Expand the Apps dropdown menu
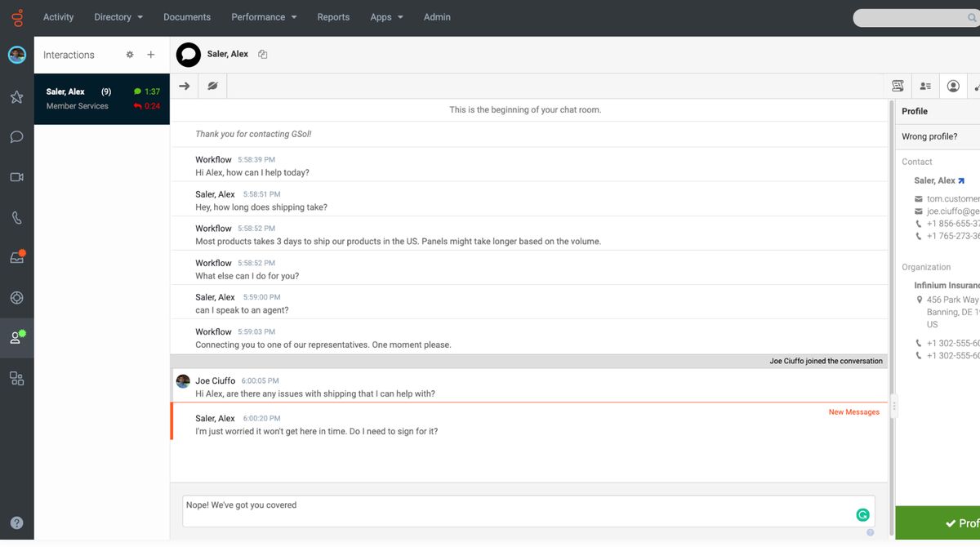 (x=386, y=17)
